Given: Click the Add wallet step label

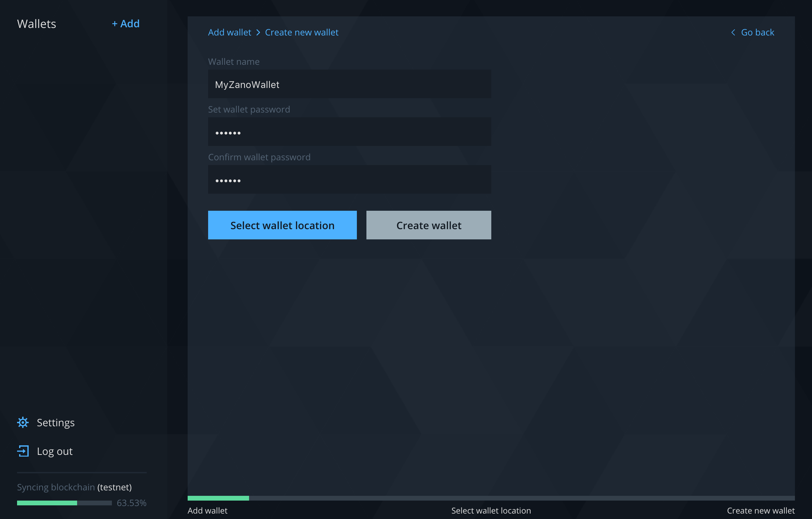Looking at the screenshot, I should [x=207, y=510].
